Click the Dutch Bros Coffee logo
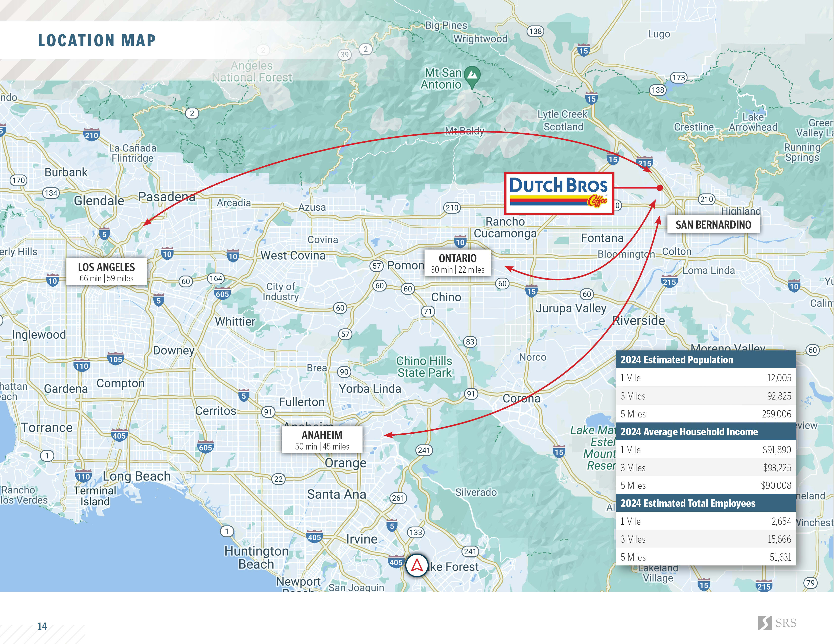Screen dimensions: 834x644 point(559,193)
